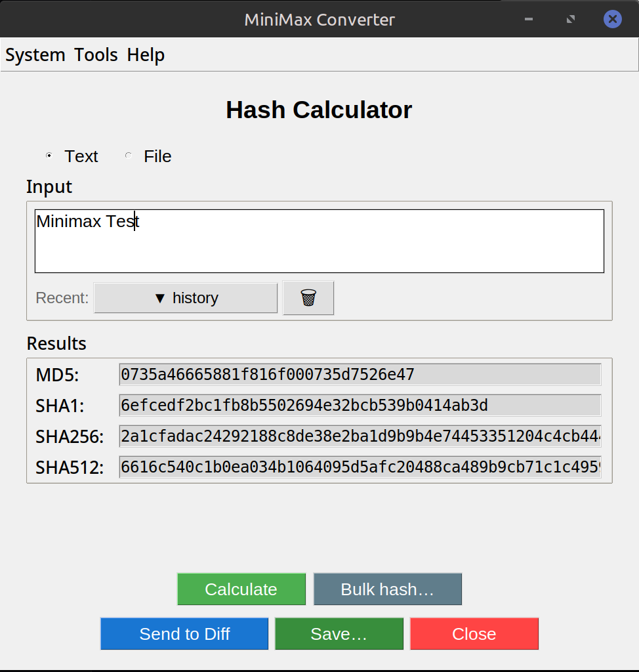This screenshot has height=672, width=639.
Task: Click the SHA512: label
Action: (x=70, y=467)
